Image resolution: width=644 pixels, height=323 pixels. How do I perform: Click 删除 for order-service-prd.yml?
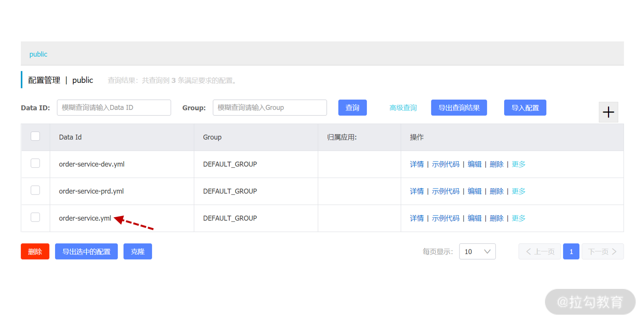(x=497, y=191)
